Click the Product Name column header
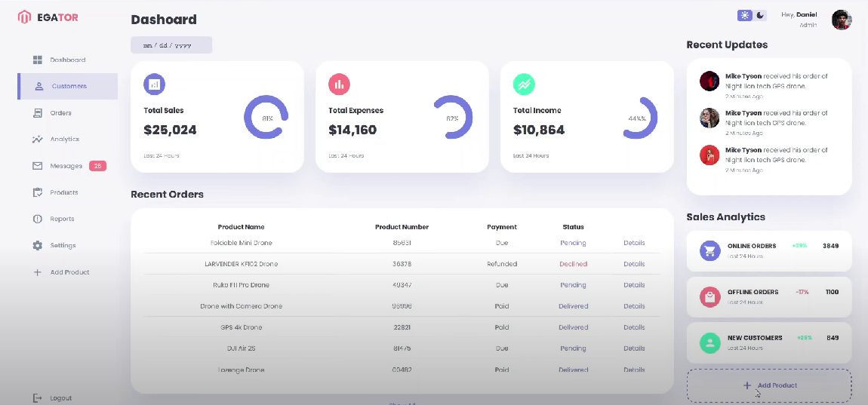The width and height of the screenshot is (868, 405). [241, 227]
